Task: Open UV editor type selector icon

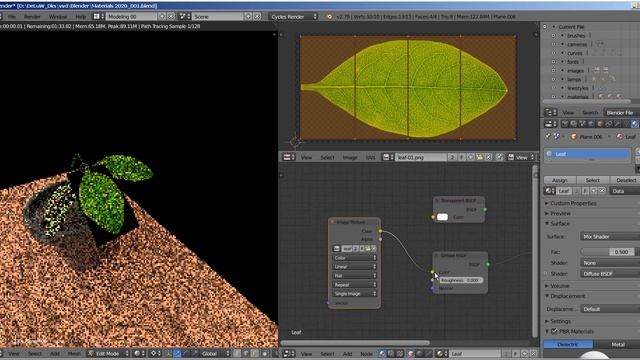Action: tap(289, 157)
